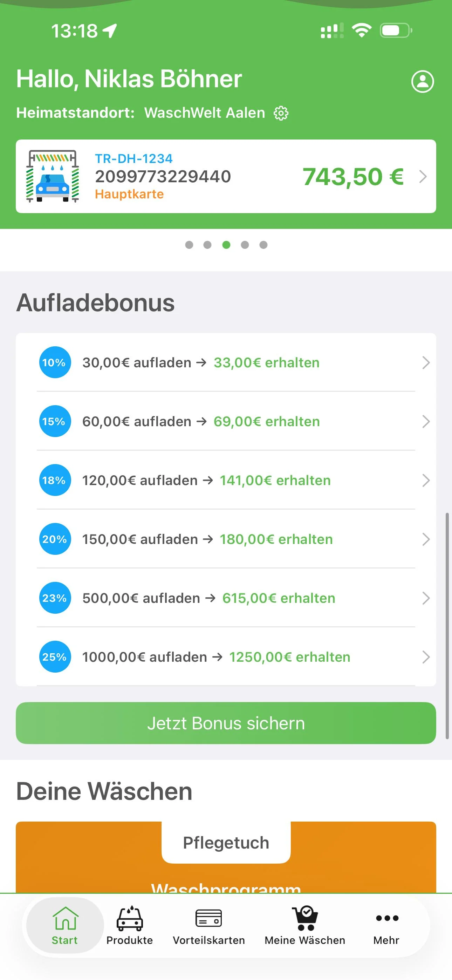Select the fourth card page dot
The height and width of the screenshot is (980, 452).
pyautogui.click(x=245, y=245)
